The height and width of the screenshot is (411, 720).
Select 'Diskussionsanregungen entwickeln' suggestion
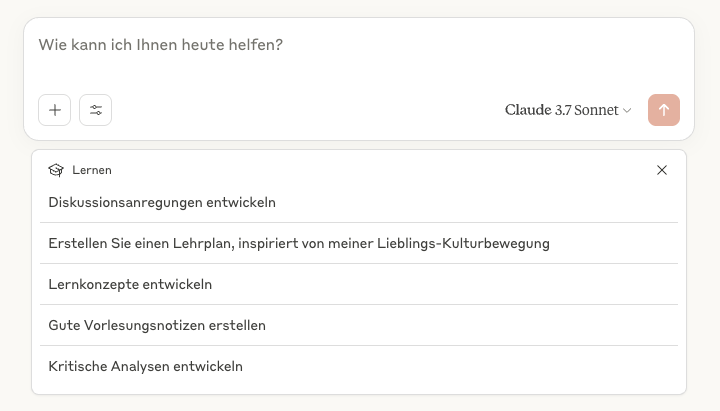pyautogui.click(x=162, y=202)
